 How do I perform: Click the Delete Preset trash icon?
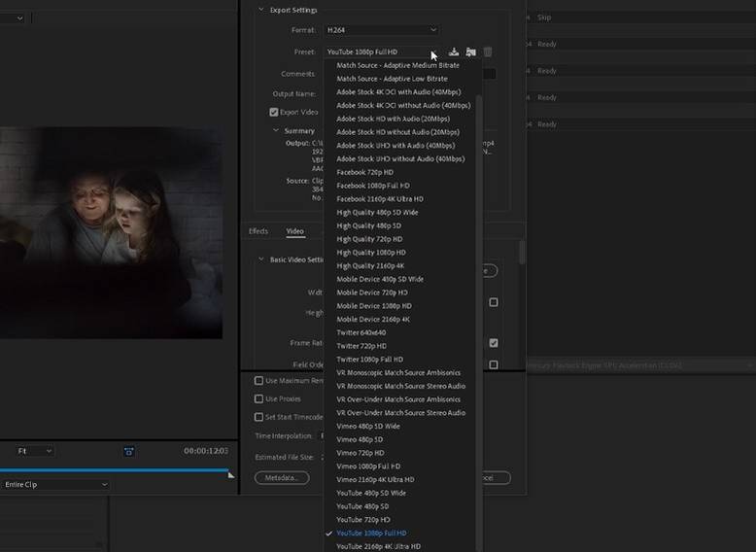(x=488, y=52)
